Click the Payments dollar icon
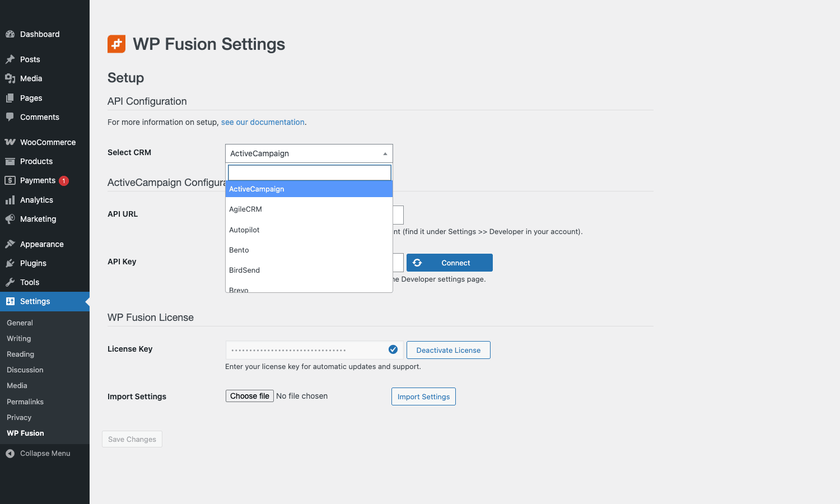The height and width of the screenshot is (504, 840). point(10,180)
